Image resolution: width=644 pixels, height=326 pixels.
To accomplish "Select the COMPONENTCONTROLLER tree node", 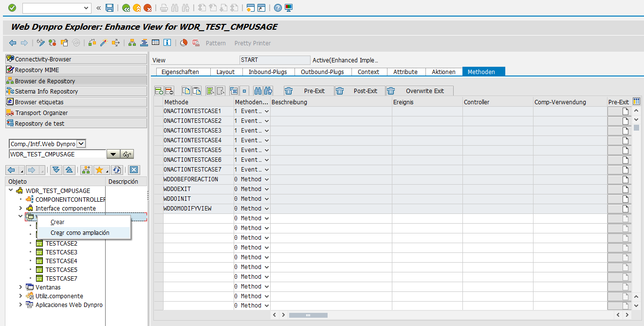I will 70,199.
